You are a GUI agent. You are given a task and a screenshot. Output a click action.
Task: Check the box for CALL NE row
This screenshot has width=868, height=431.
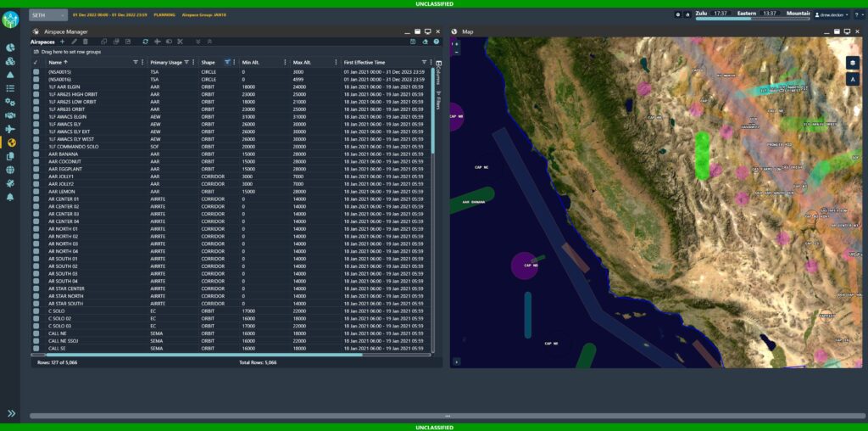click(x=36, y=333)
